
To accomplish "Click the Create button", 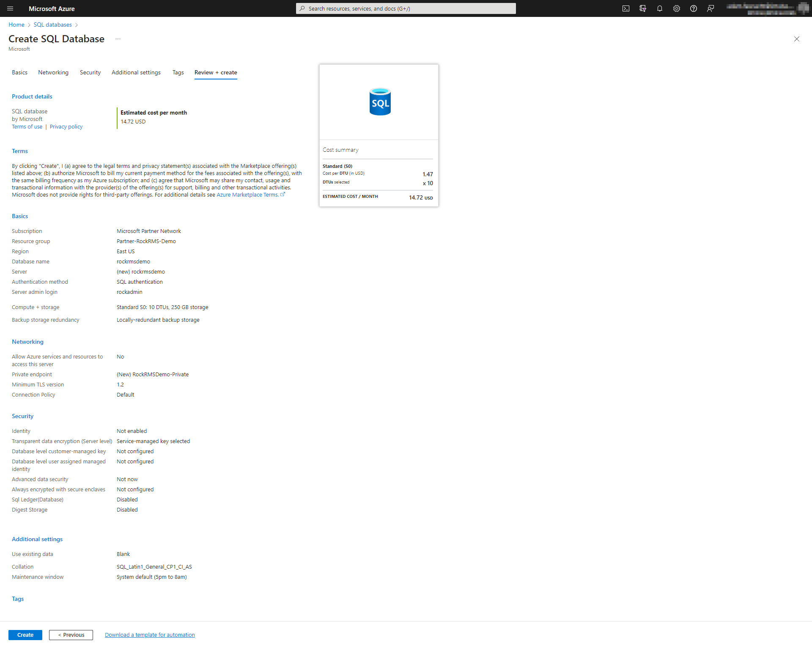I will tap(25, 635).
